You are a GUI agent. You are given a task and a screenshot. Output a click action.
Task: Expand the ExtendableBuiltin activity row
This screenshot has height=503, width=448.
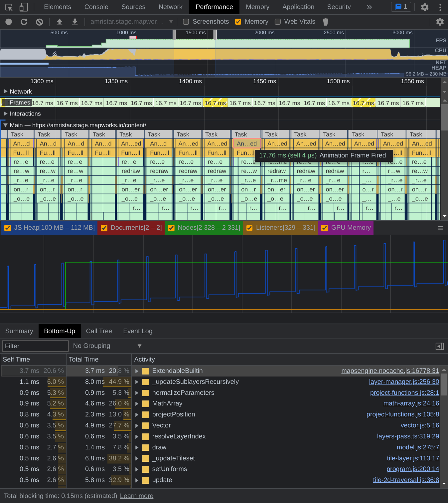(137, 371)
